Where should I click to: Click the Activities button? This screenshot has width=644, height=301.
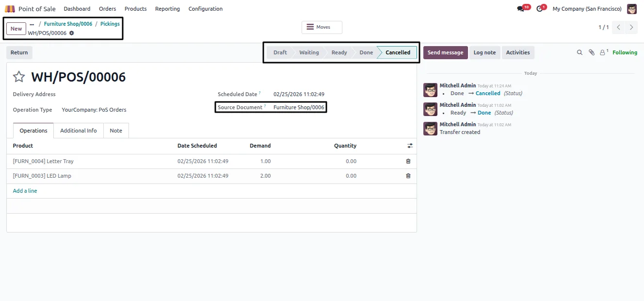pyautogui.click(x=518, y=52)
